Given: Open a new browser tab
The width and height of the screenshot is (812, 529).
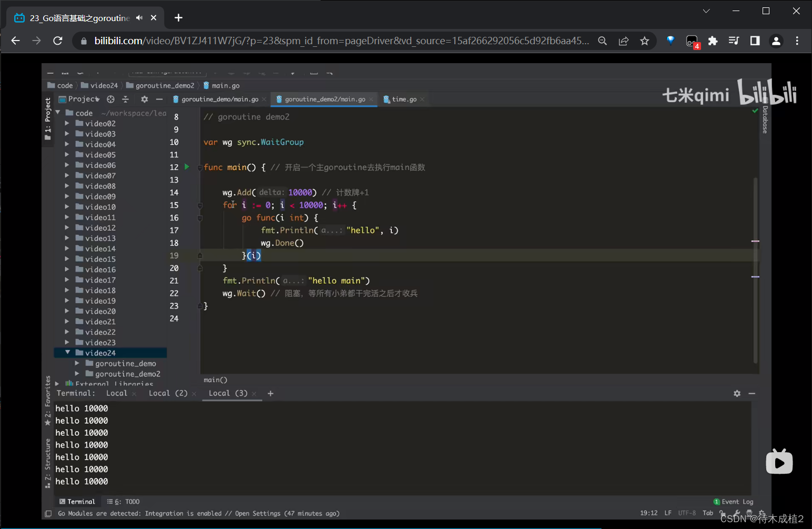Looking at the screenshot, I should coord(178,18).
